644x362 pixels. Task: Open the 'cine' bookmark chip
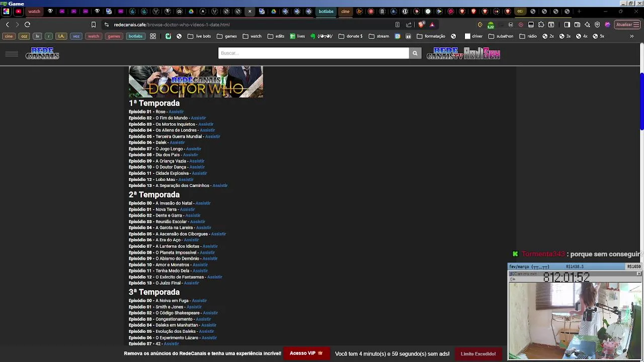pos(9,36)
